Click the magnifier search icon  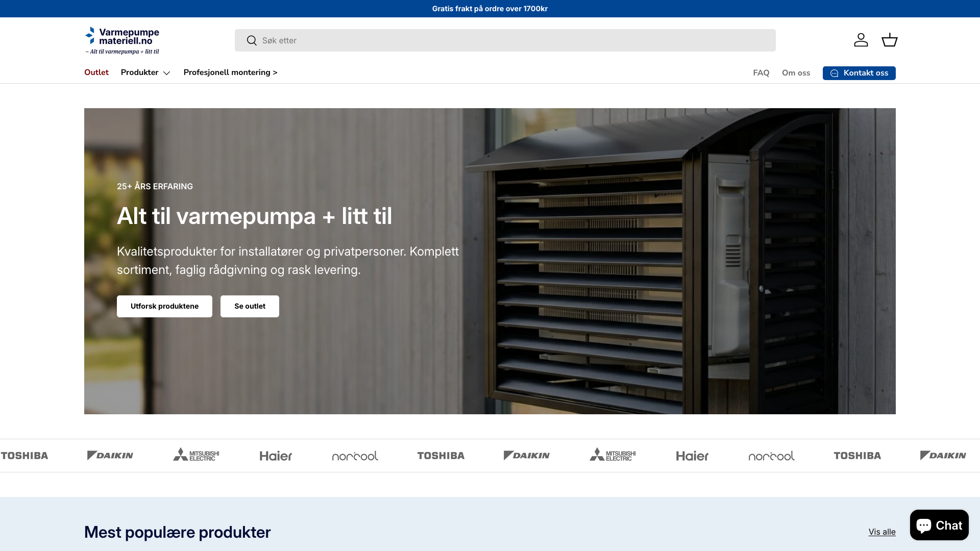252,40
